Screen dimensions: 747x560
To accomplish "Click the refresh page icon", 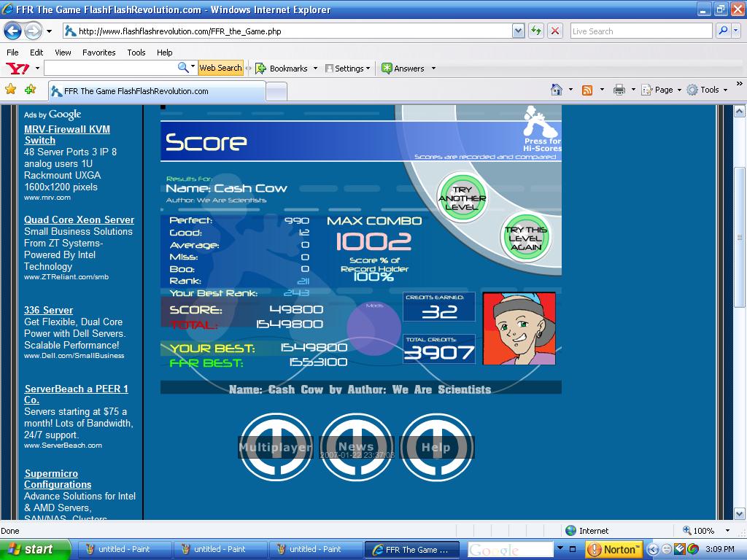I will (x=536, y=31).
